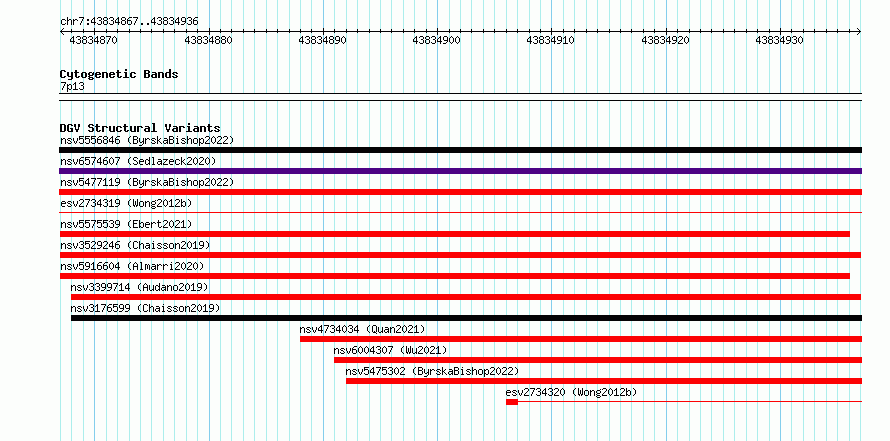Click ruler position 43834920
The image size is (890, 441).
pyautogui.click(x=666, y=40)
